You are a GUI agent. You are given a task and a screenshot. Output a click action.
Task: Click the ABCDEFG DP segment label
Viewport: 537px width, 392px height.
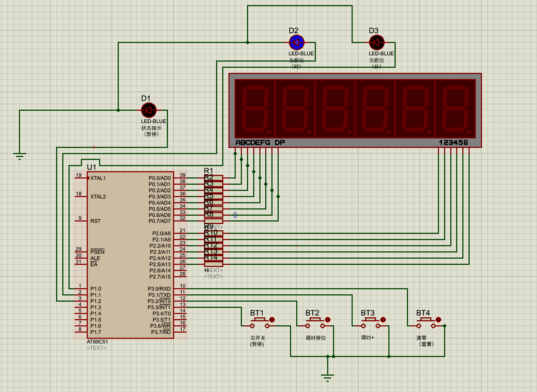pyautogui.click(x=260, y=142)
